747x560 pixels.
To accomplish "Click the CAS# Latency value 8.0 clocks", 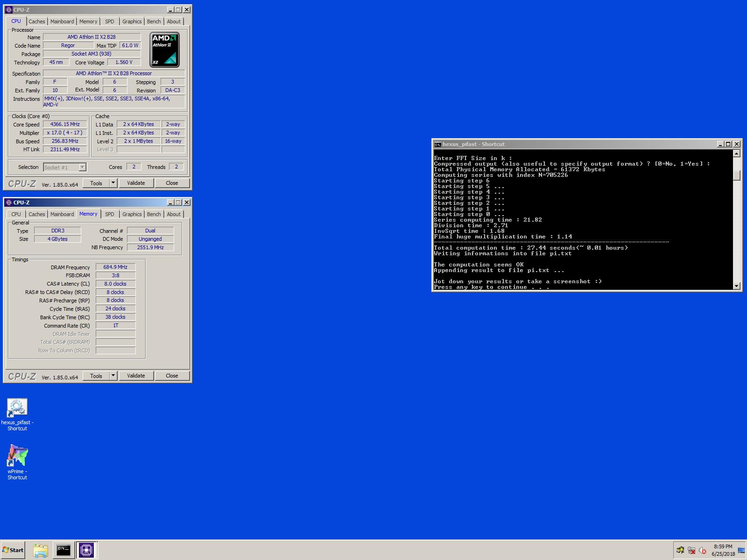I will pos(116,284).
